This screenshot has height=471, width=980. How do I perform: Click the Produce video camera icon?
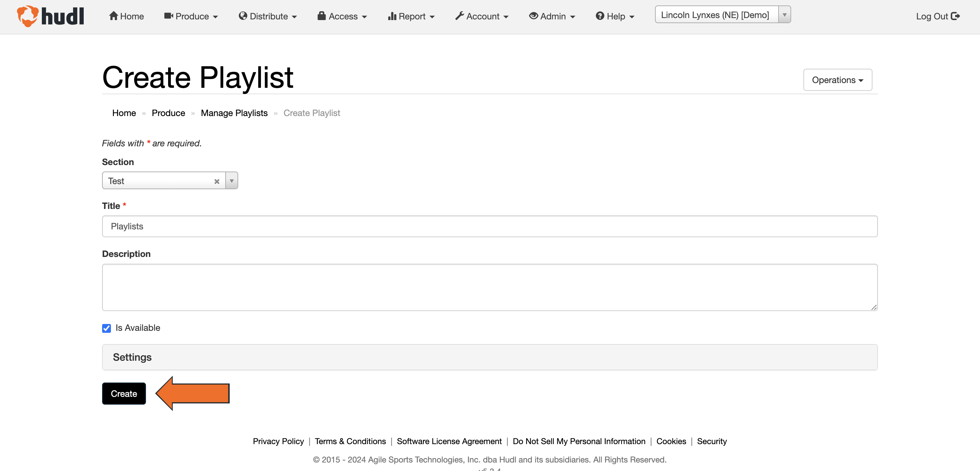168,16
